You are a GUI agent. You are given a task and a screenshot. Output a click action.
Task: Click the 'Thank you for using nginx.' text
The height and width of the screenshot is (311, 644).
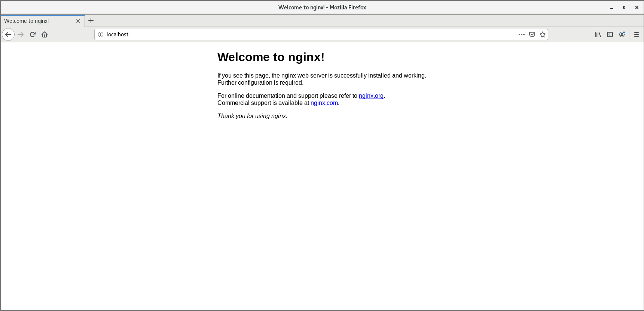[x=252, y=116]
